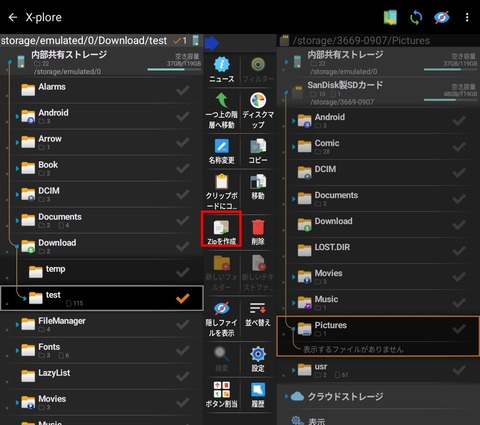Select the left pane Movies folder

(x=102, y=403)
